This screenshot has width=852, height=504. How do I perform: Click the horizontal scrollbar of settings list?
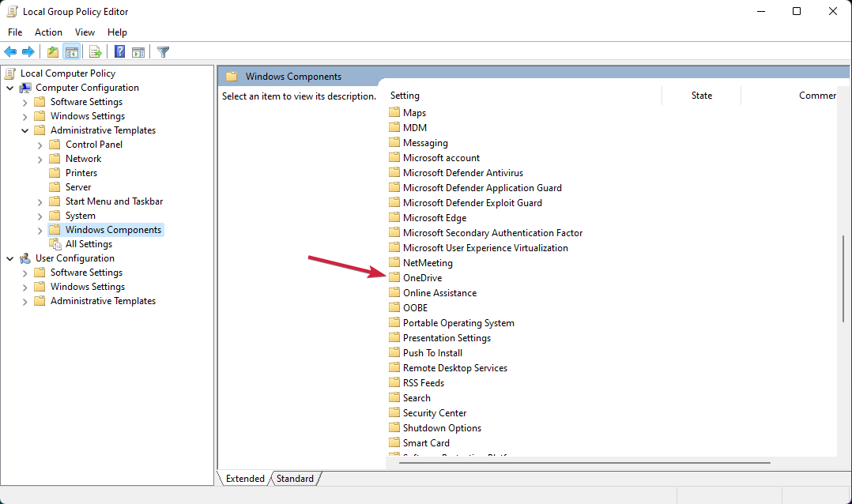(x=585, y=463)
